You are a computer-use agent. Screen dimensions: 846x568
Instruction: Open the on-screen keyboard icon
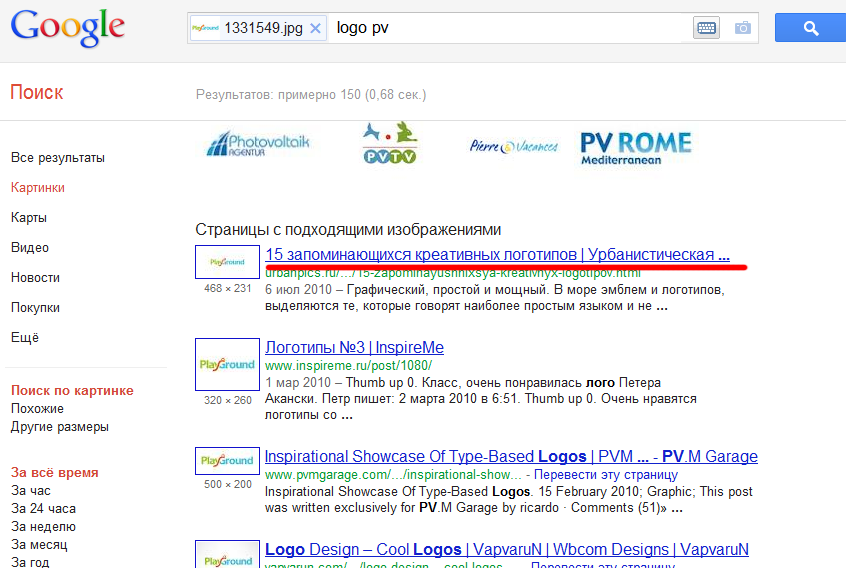point(706,28)
